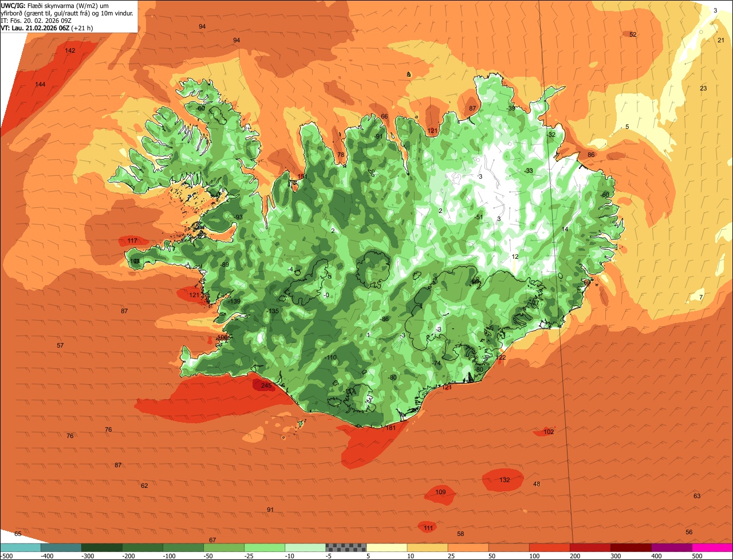The image size is (733, 560).
Task: Click the -39 value on the northeast peninsula
Action: tap(511, 108)
